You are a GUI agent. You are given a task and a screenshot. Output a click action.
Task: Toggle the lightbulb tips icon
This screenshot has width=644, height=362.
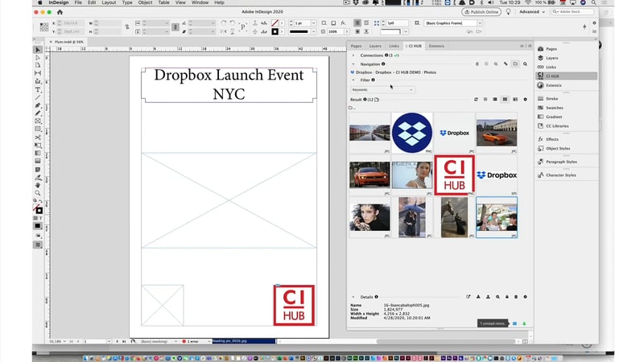point(509,12)
